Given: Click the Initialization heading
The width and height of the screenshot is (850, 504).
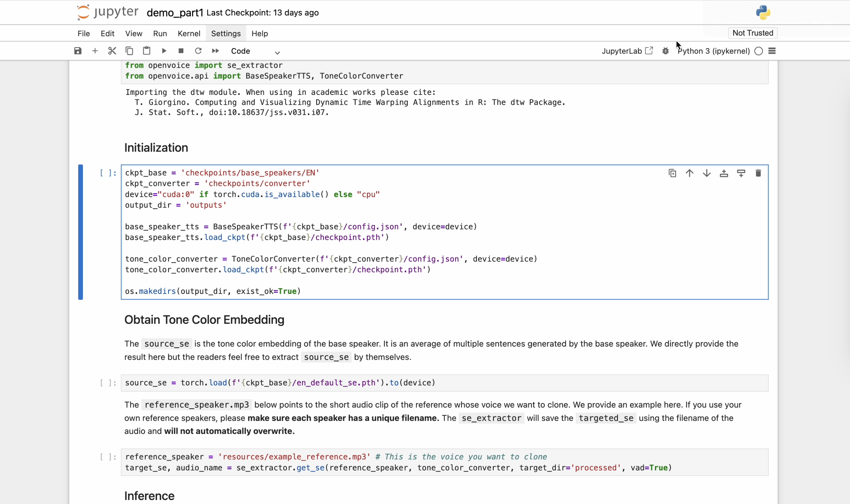Looking at the screenshot, I should [x=156, y=148].
